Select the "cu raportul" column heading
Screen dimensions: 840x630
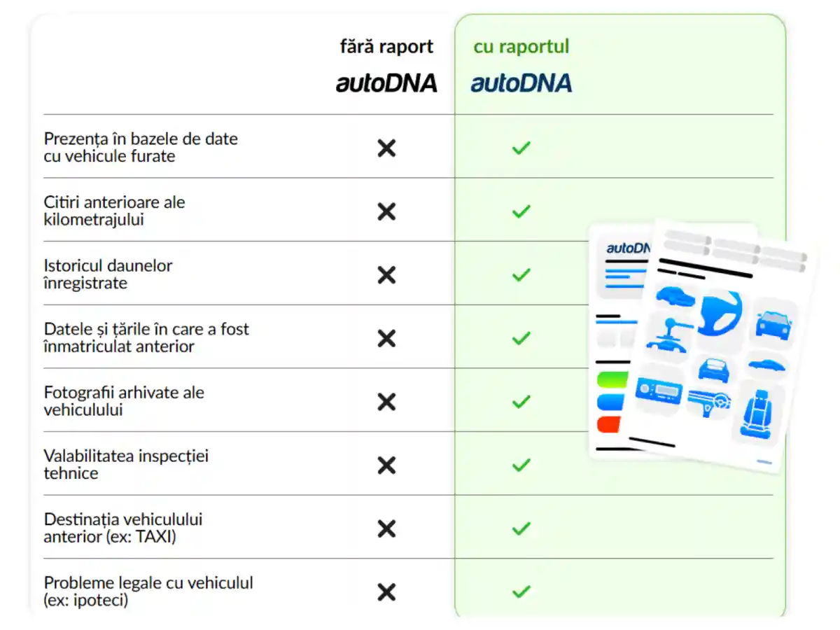(521, 47)
